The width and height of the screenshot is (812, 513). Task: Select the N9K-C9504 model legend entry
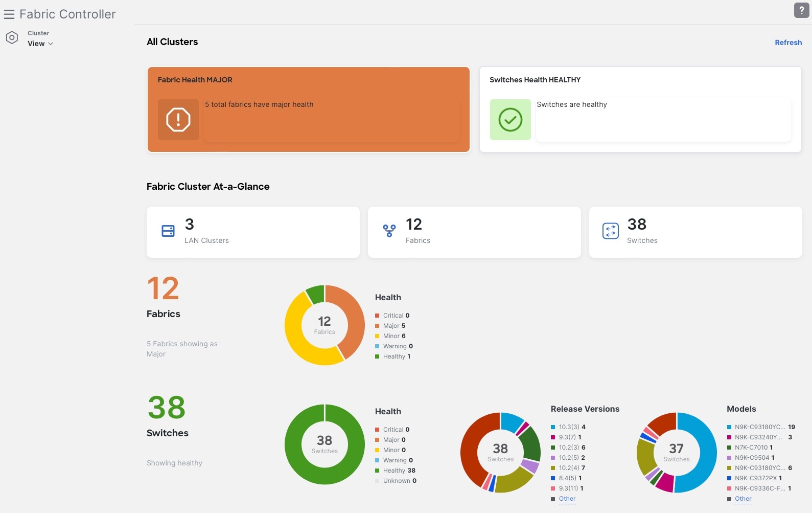(x=751, y=458)
